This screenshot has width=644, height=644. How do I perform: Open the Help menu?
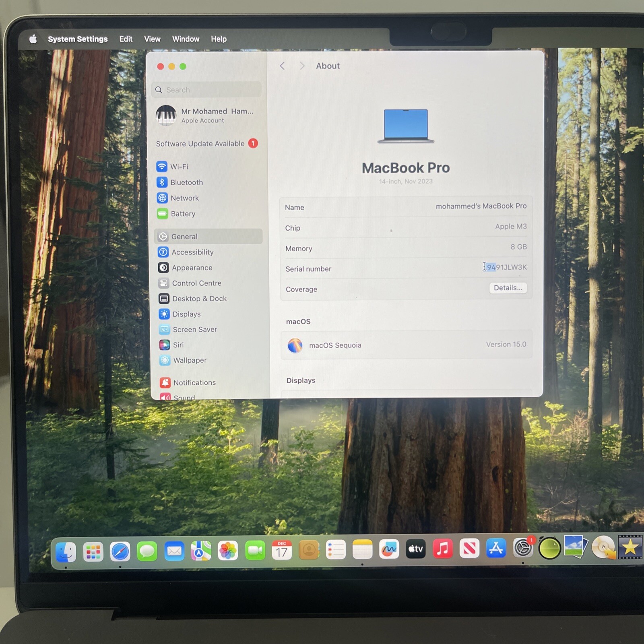[x=219, y=39]
